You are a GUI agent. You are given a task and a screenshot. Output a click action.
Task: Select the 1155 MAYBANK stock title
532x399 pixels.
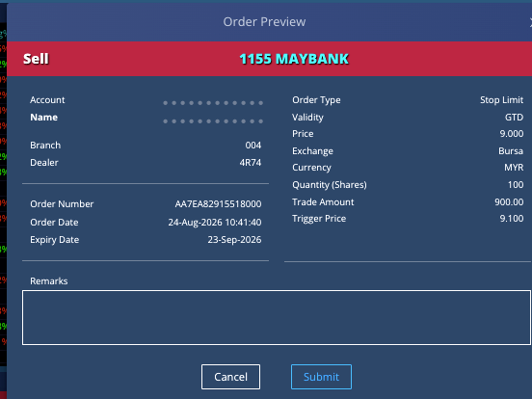[x=294, y=59]
